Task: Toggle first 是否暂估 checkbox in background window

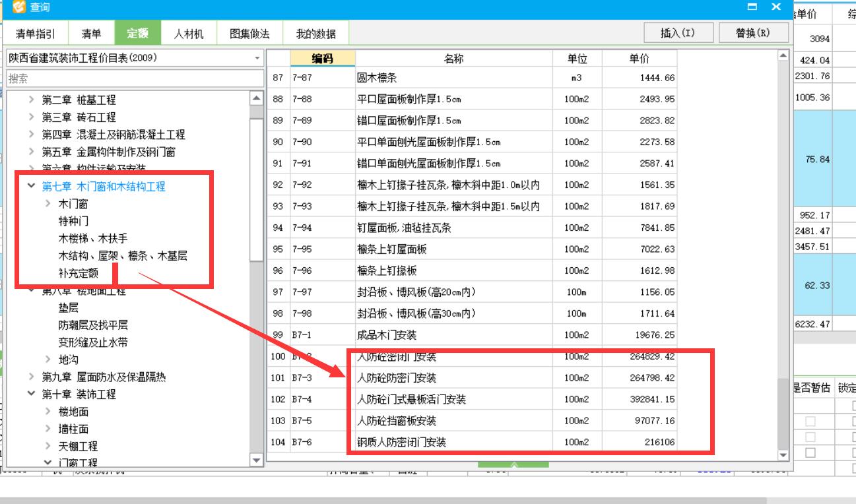Action: click(x=810, y=421)
